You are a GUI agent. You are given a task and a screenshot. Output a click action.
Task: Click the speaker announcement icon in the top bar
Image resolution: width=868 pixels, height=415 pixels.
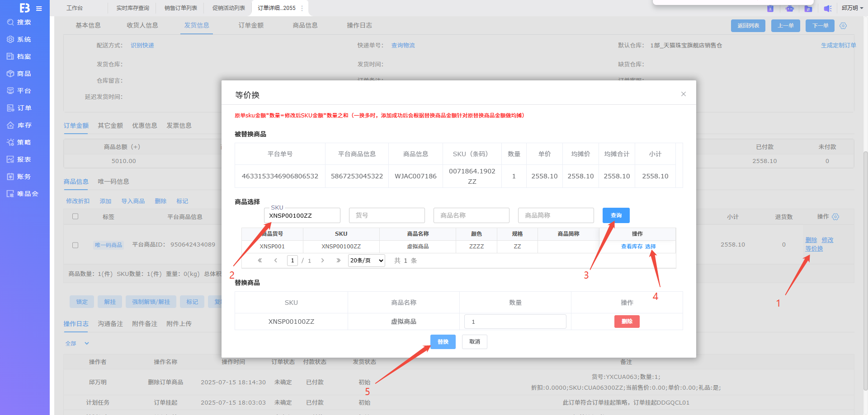click(827, 9)
